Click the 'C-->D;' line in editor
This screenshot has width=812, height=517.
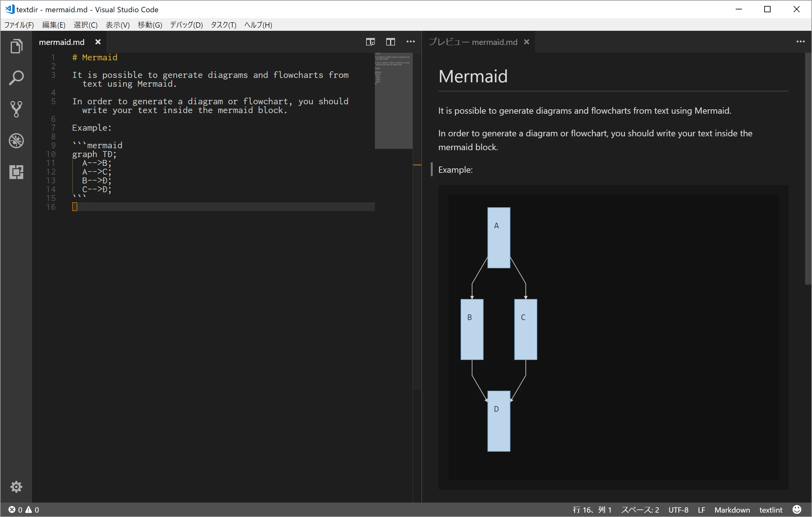pos(97,189)
